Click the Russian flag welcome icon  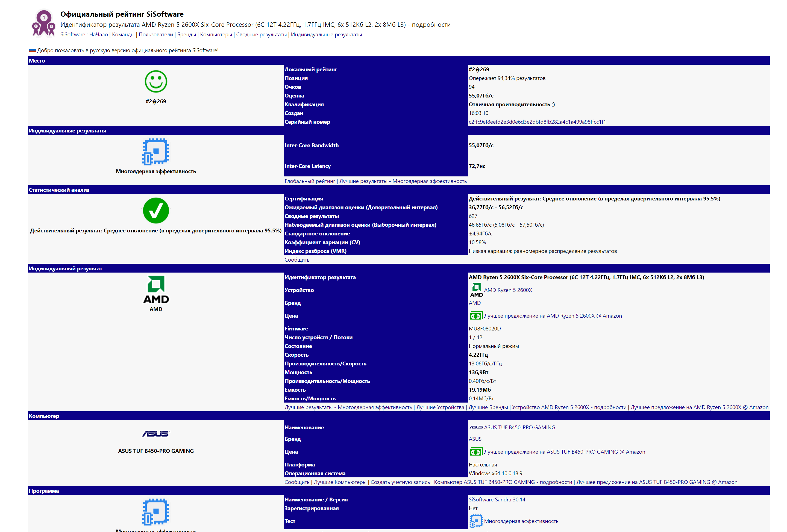click(32, 51)
